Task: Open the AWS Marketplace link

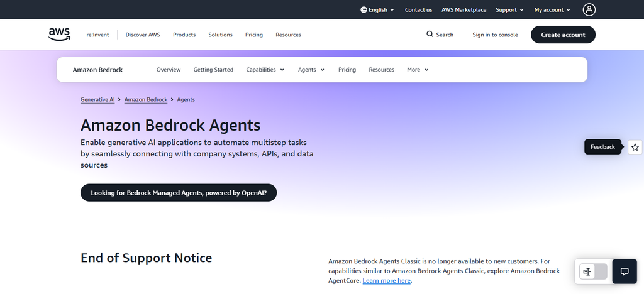Action: (464, 10)
